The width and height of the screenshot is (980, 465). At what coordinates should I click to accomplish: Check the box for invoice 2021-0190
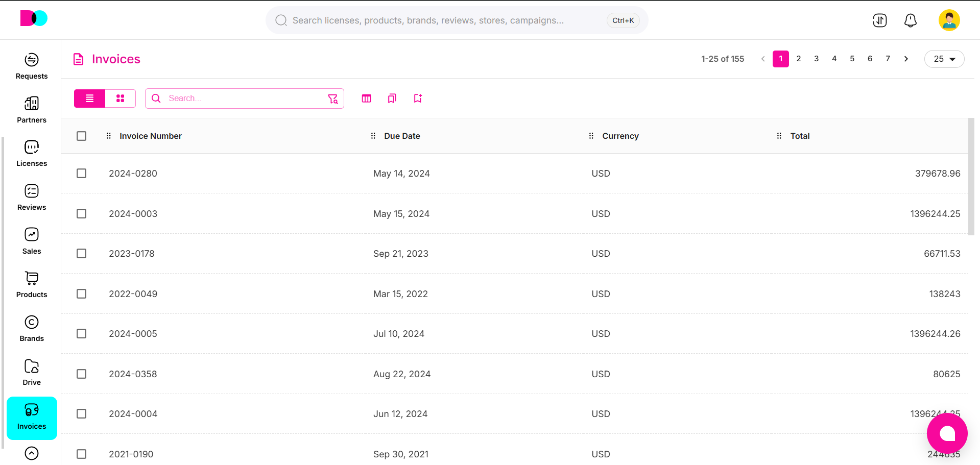[x=82, y=454]
